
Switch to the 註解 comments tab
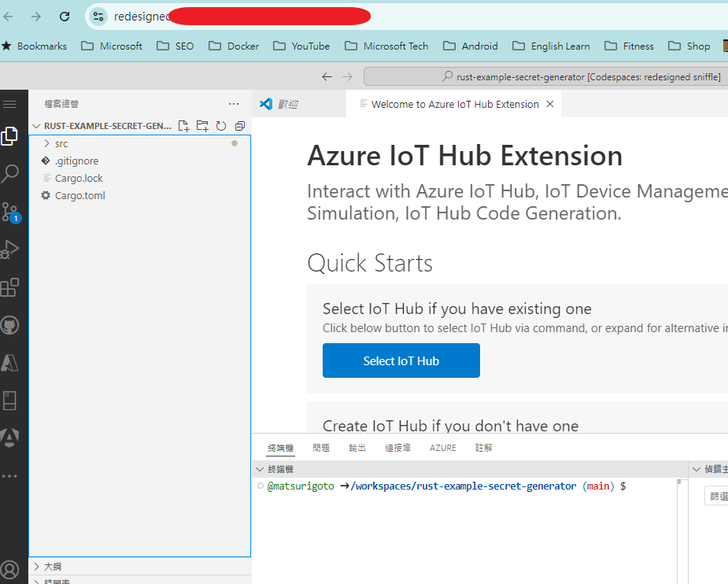(483, 448)
